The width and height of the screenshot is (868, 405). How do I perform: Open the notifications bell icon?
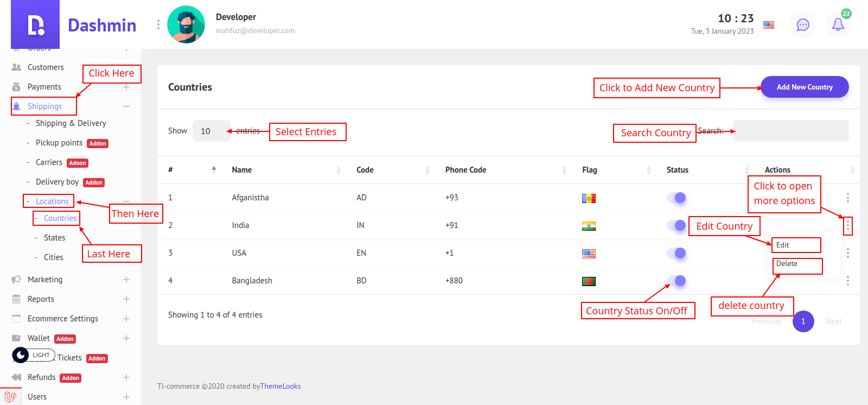pos(838,24)
